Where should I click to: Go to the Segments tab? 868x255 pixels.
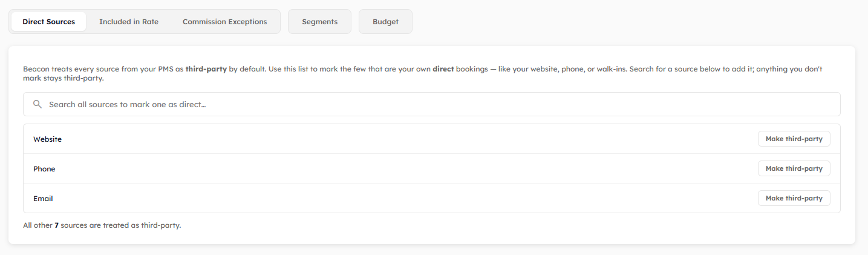point(319,22)
